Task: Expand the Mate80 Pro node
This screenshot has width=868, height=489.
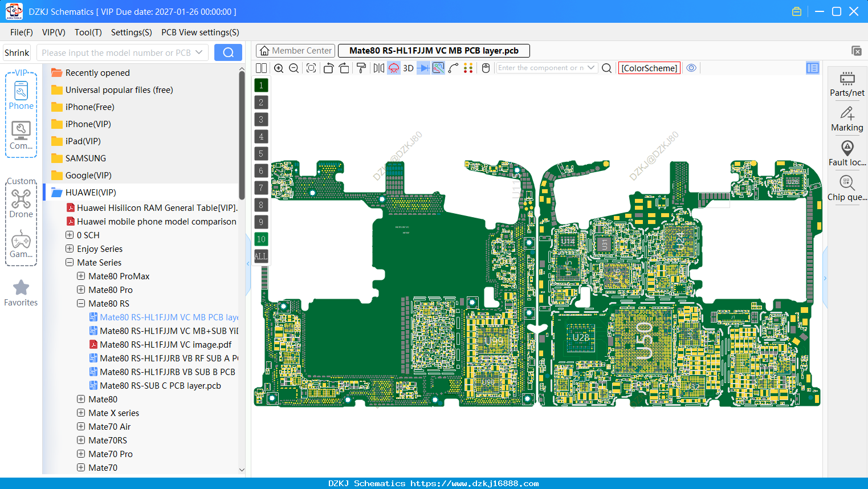Action: coord(81,290)
